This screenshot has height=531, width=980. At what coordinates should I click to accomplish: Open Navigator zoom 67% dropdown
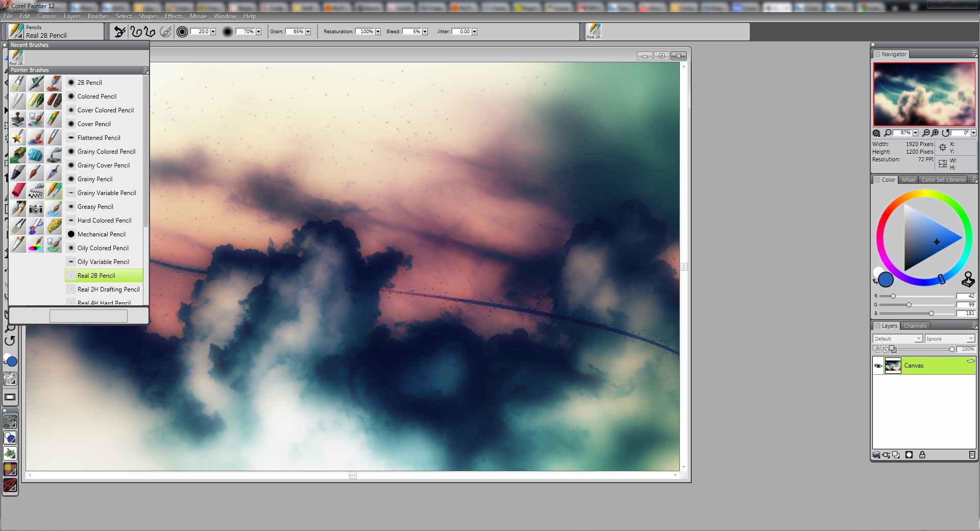[x=915, y=133]
